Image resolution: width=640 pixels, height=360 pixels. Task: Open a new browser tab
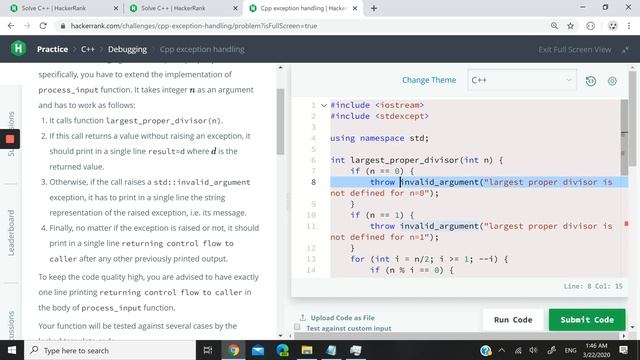click(374, 8)
